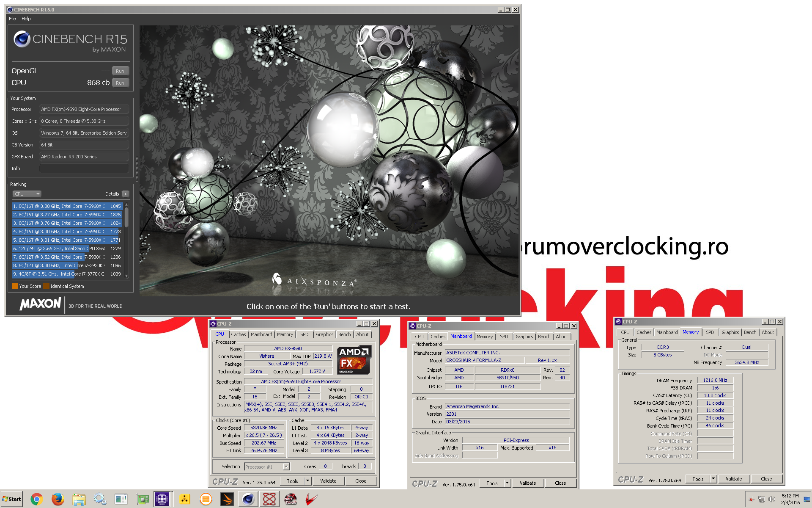This screenshot has width=812, height=508.
Task: Switch to CPU tab in middle CPU-Z window
Action: (x=420, y=337)
